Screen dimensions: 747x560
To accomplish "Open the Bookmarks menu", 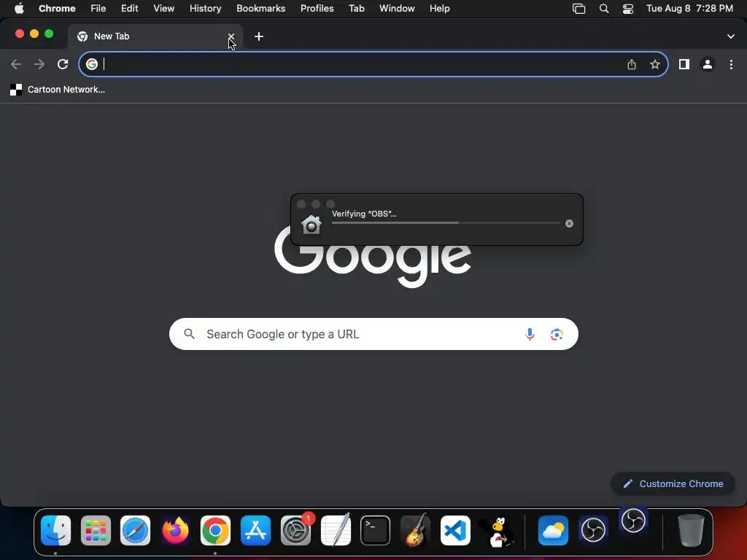I will pyautogui.click(x=261, y=9).
